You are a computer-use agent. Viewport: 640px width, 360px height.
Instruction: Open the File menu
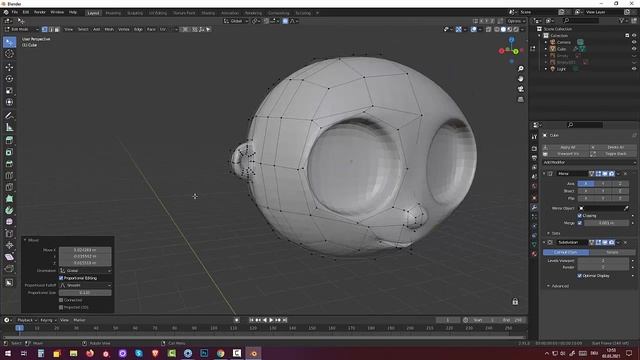(x=15, y=12)
